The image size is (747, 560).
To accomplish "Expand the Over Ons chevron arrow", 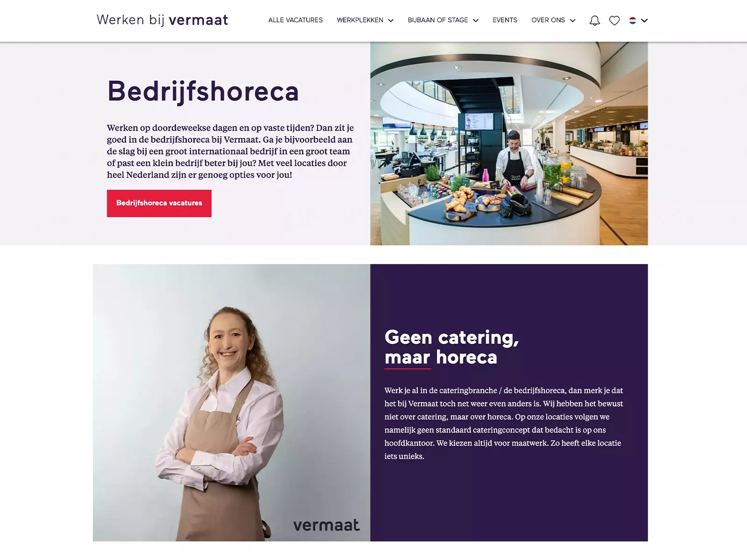I will [573, 21].
